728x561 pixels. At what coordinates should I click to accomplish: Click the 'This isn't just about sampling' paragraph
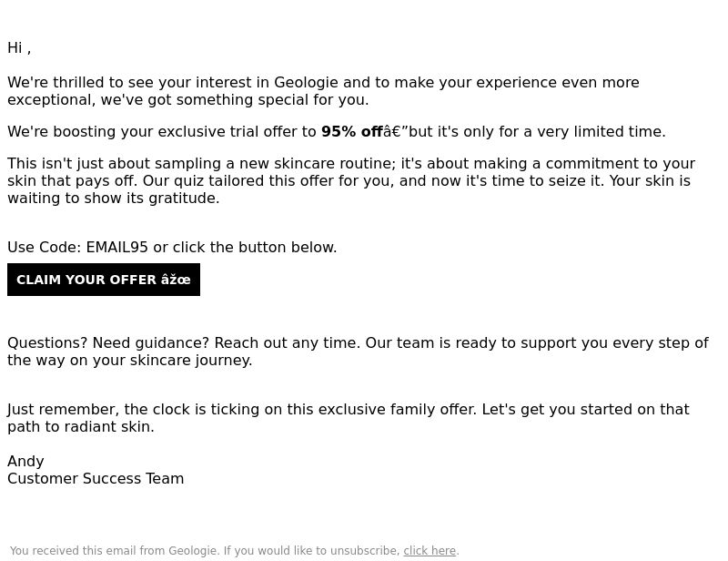(x=351, y=181)
